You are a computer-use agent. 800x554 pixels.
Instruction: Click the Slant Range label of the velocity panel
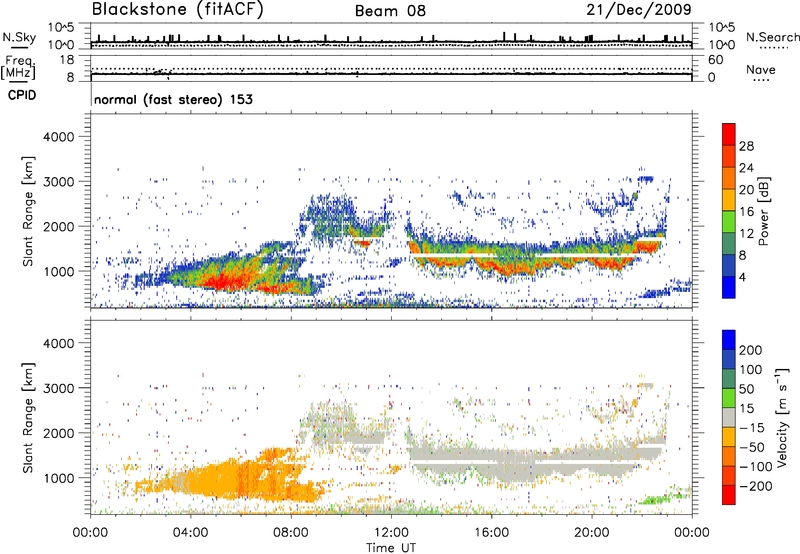point(28,417)
